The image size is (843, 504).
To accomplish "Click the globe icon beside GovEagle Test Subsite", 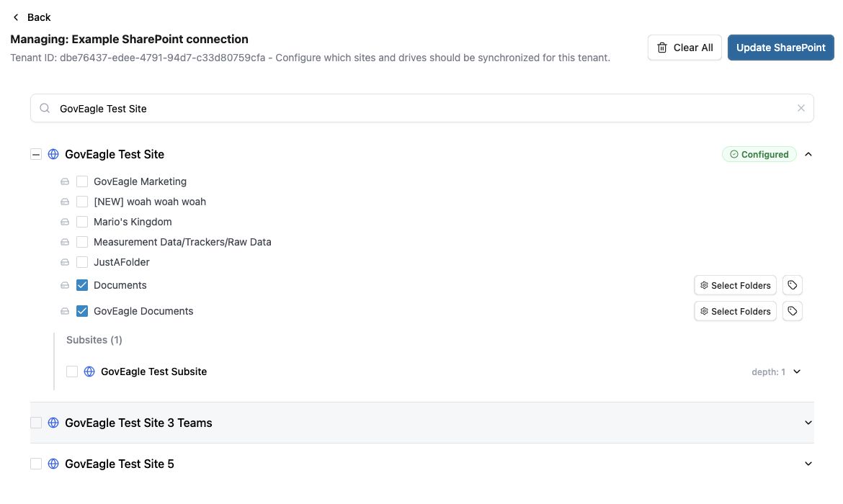I will [89, 372].
